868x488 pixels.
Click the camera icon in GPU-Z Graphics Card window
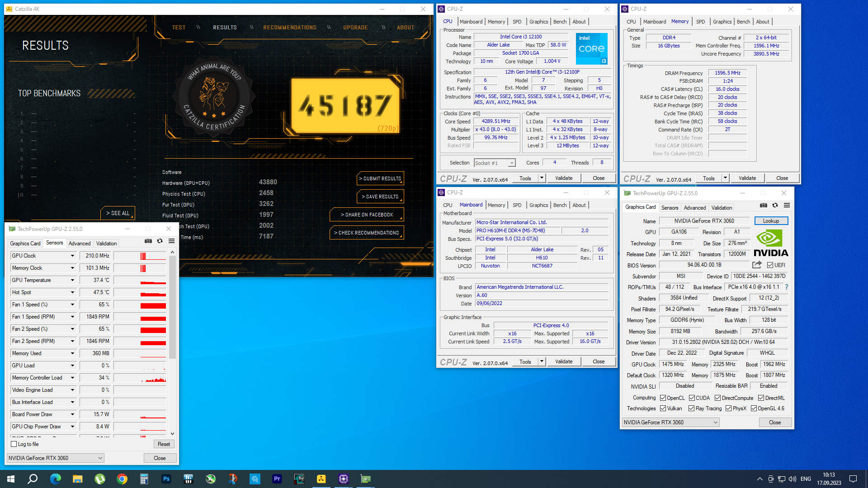[763, 205]
